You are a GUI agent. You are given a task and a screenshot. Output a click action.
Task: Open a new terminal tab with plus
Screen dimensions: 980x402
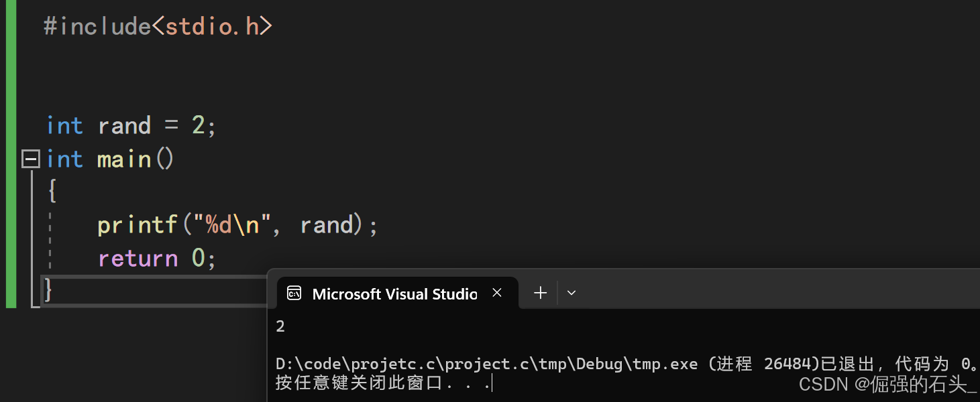tap(540, 293)
